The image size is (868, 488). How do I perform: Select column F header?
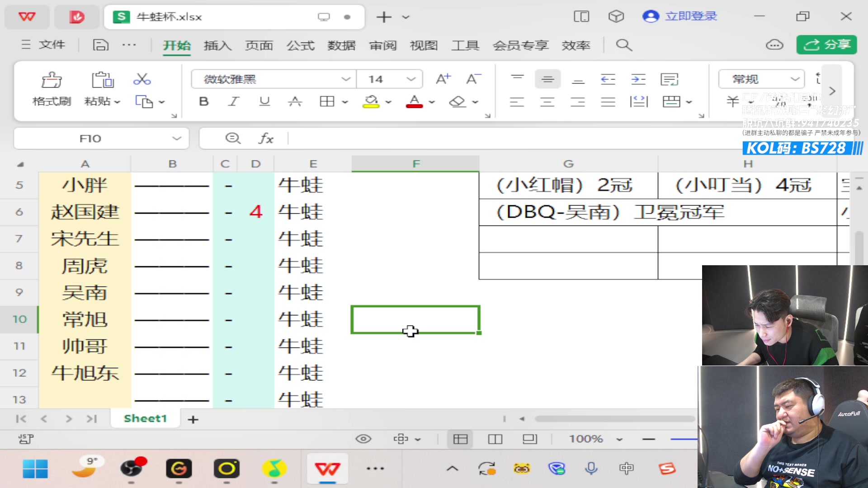pyautogui.click(x=415, y=164)
